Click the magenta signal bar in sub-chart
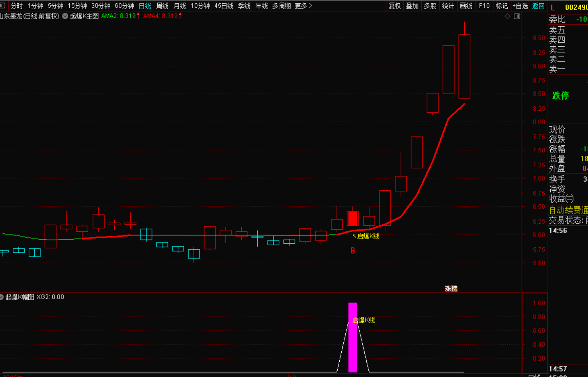The height and width of the screenshot is (377, 588). 352,337
